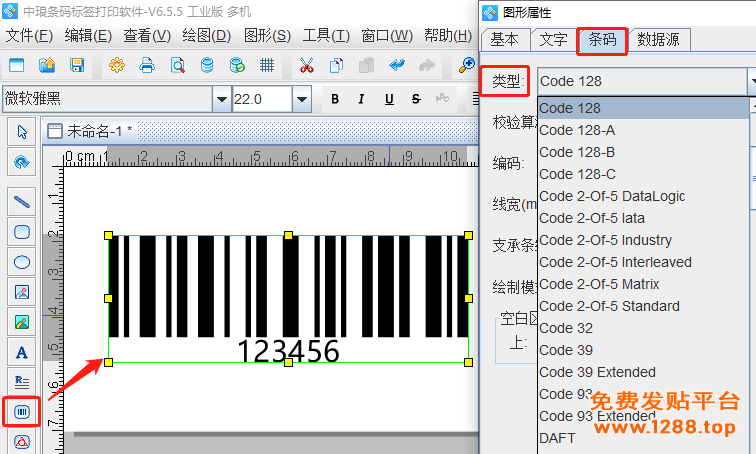Viewport: 756px width, 454px height.
Task: Choose Code 2-Of-5 Iata option
Action: 644,218
